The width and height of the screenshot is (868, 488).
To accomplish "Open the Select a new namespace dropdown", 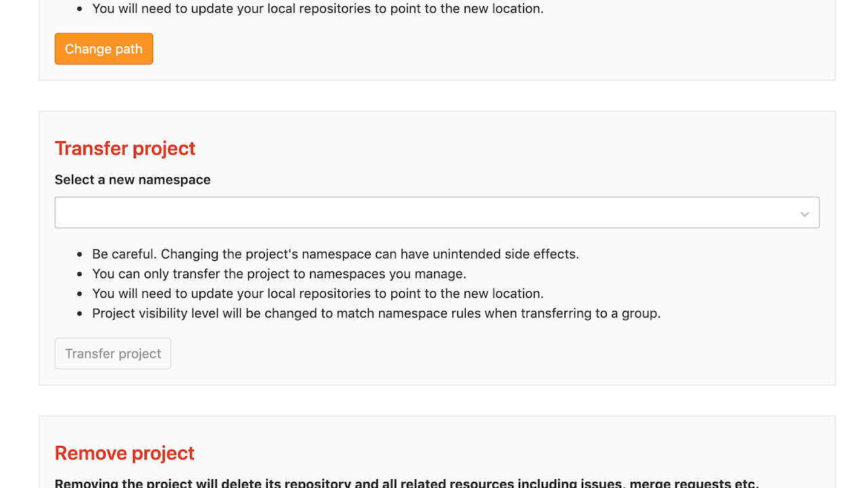I will point(436,212).
